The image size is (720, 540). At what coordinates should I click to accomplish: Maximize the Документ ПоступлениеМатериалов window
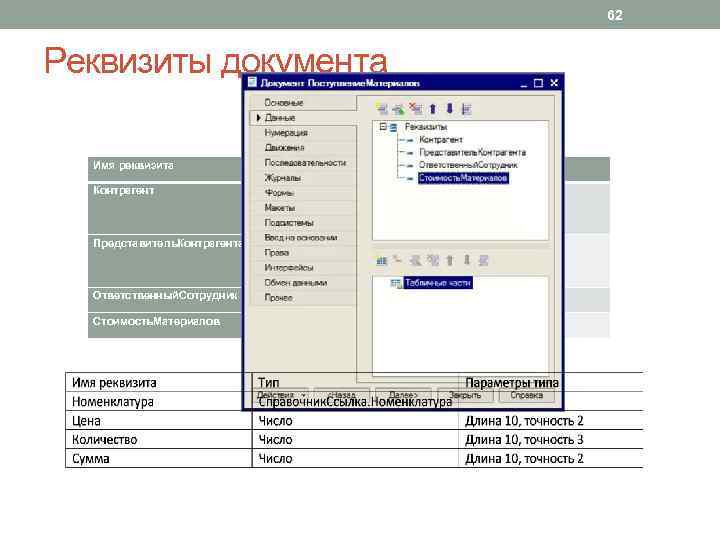pos(538,83)
